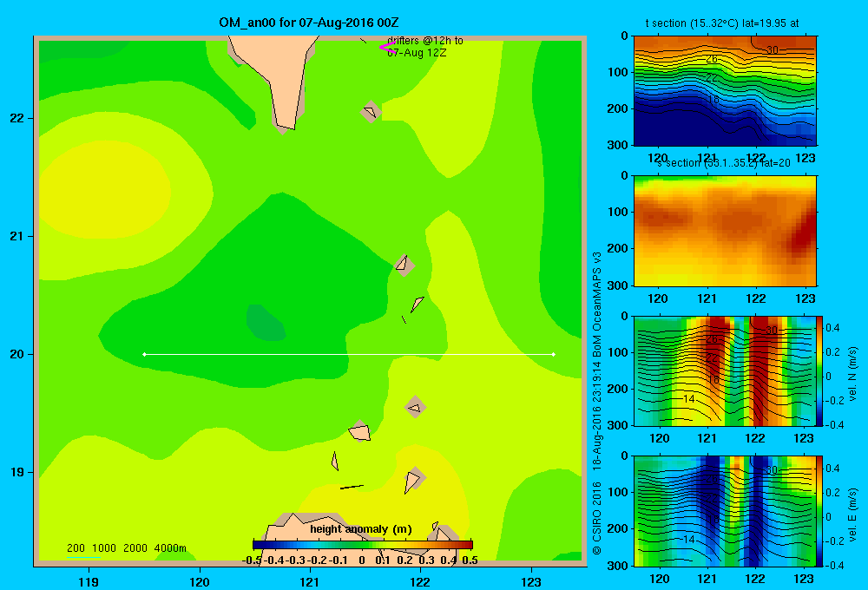Click the map title 'OM_an00 for 07-Aug-2016 00Z'

309,23
